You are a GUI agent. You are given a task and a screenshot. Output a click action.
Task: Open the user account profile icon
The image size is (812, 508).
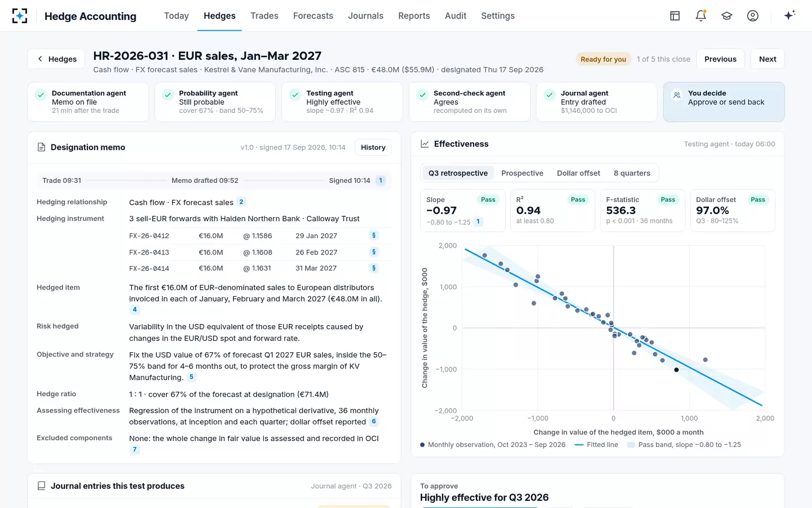753,16
